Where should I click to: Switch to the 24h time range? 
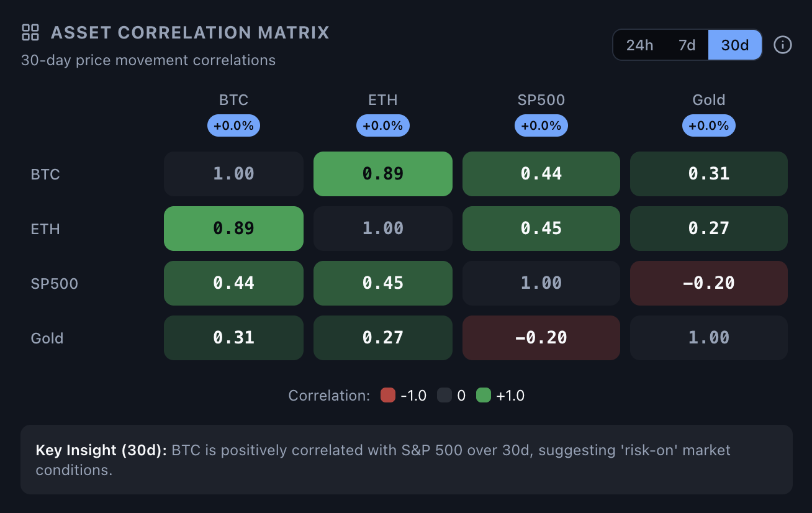pyautogui.click(x=639, y=45)
